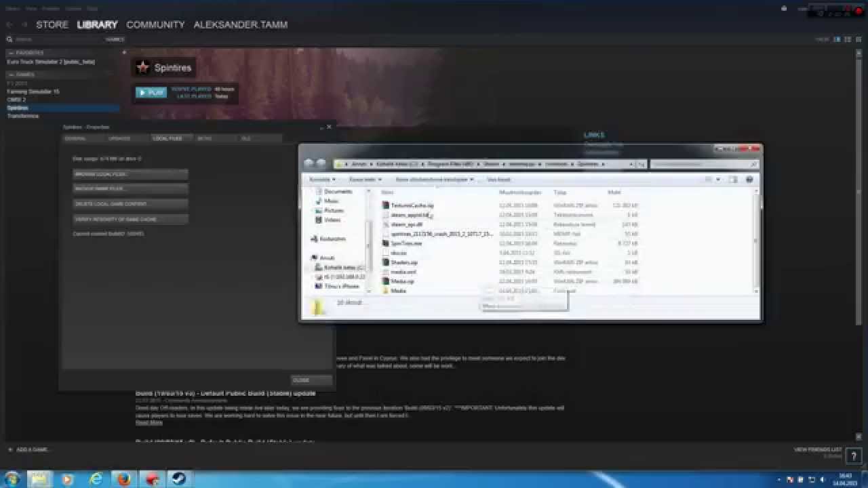
Task: Click Explorer forward arrow button
Action: (x=321, y=163)
